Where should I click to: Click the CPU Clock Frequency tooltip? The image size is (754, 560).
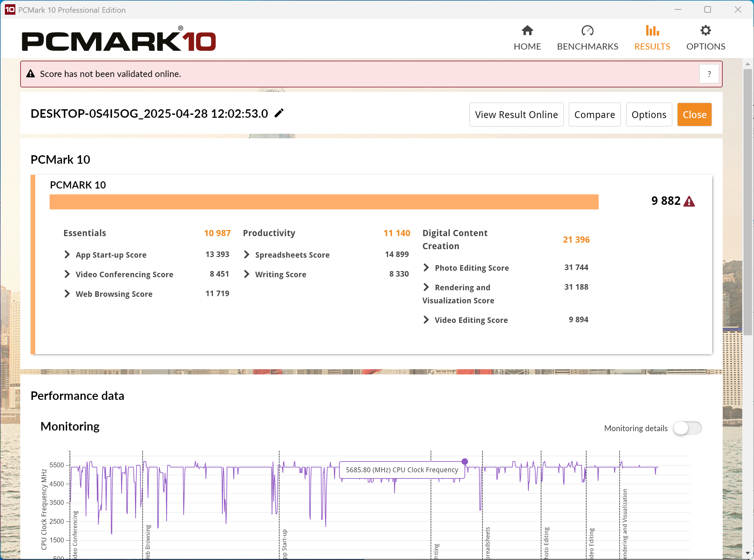click(401, 470)
